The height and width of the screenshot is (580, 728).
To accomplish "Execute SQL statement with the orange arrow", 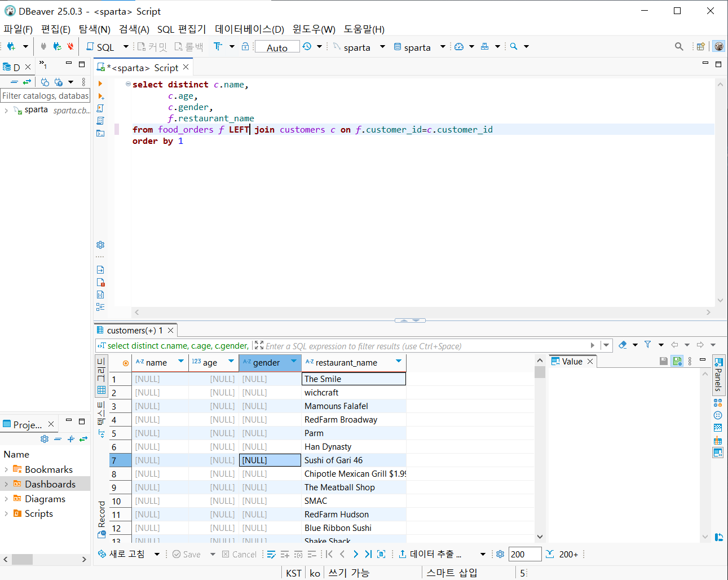I will point(100,84).
